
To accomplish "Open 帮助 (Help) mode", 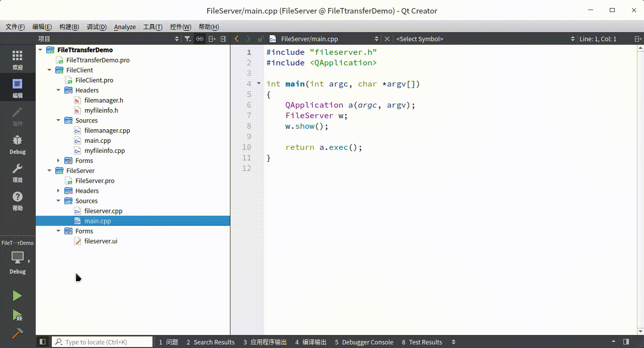I will click(x=18, y=201).
